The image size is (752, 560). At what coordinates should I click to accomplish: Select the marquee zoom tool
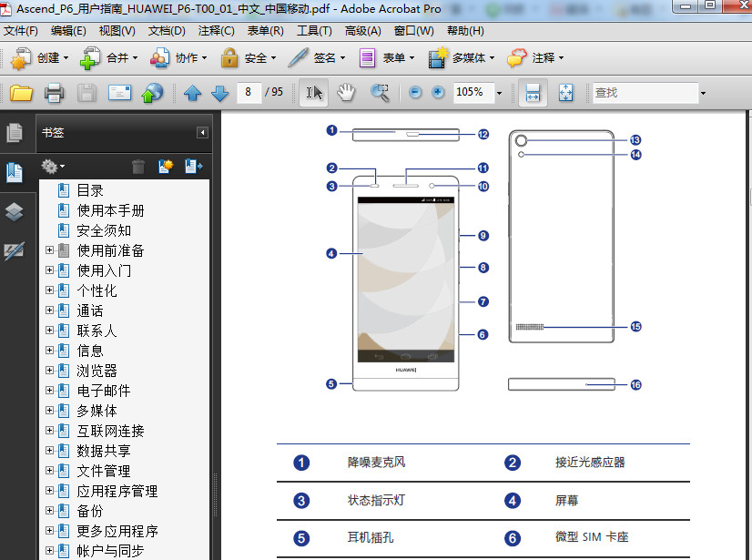(x=381, y=92)
